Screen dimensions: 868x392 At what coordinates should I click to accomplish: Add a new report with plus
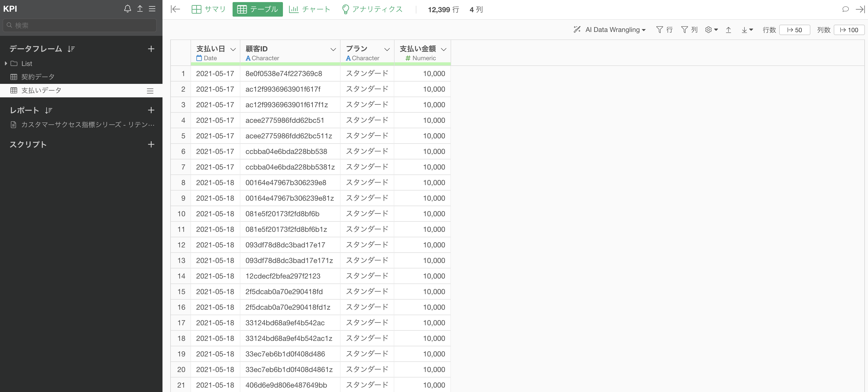click(151, 110)
